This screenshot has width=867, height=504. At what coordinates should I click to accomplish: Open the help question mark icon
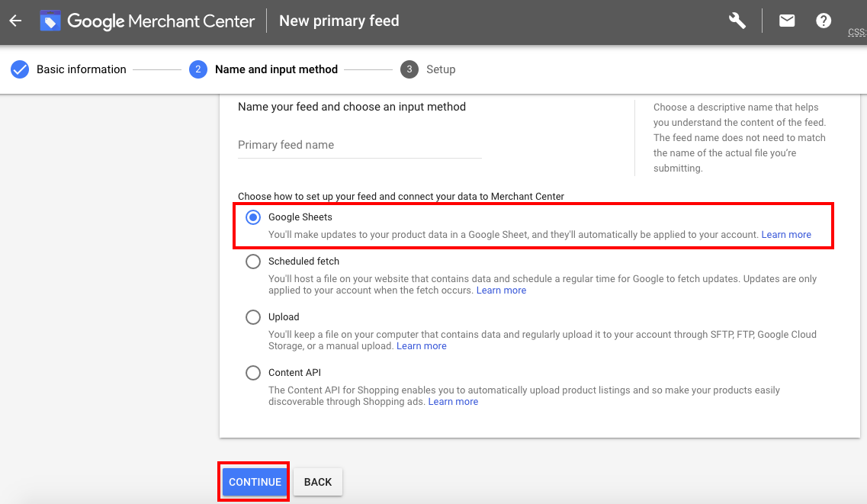(824, 21)
